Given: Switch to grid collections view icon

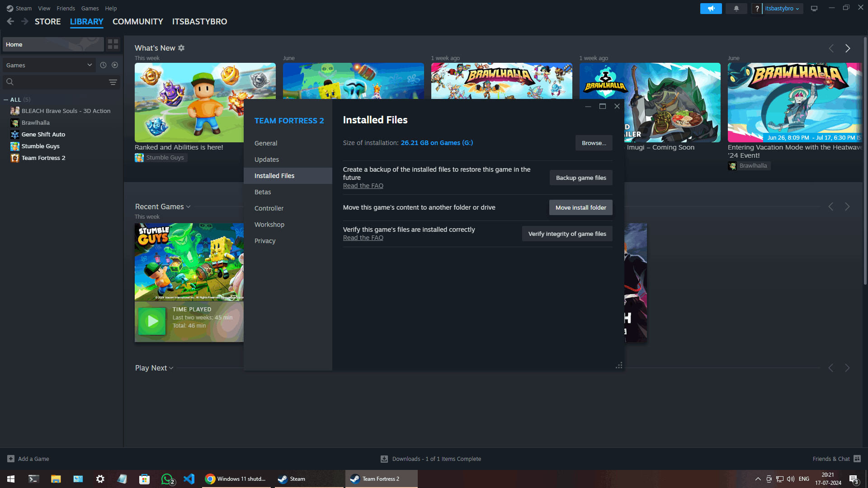Looking at the screenshot, I should [x=113, y=44].
